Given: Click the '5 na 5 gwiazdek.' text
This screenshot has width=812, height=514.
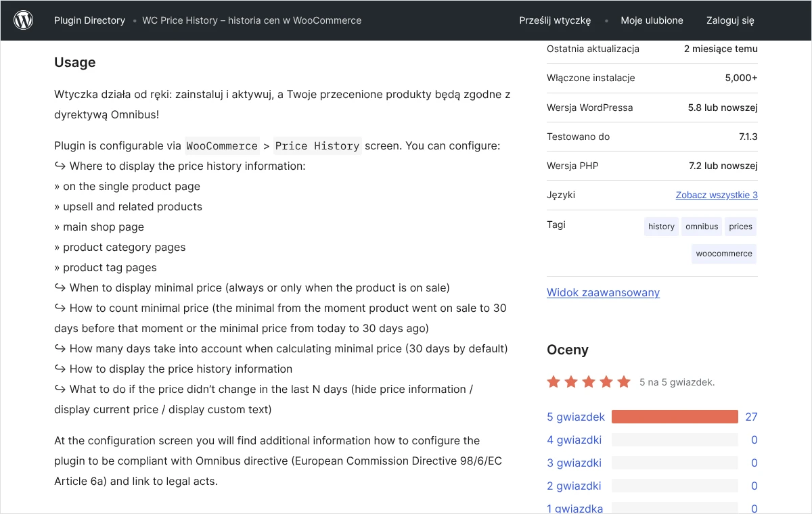Looking at the screenshot, I should pyautogui.click(x=677, y=382).
